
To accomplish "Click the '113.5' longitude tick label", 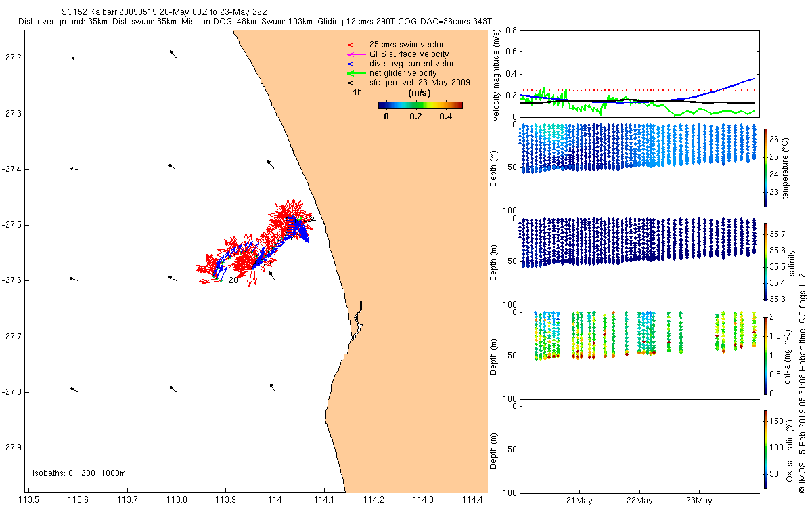I will (29, 500).
